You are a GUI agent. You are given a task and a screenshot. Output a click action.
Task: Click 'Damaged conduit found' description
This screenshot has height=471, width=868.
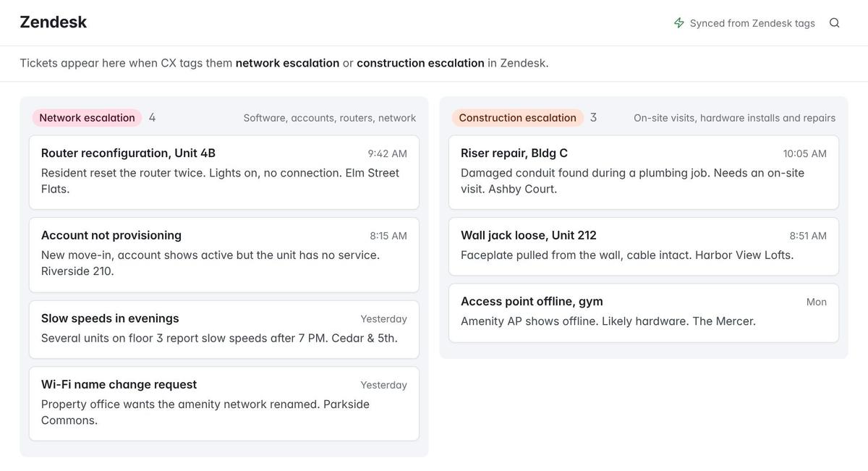coord(632,181)
